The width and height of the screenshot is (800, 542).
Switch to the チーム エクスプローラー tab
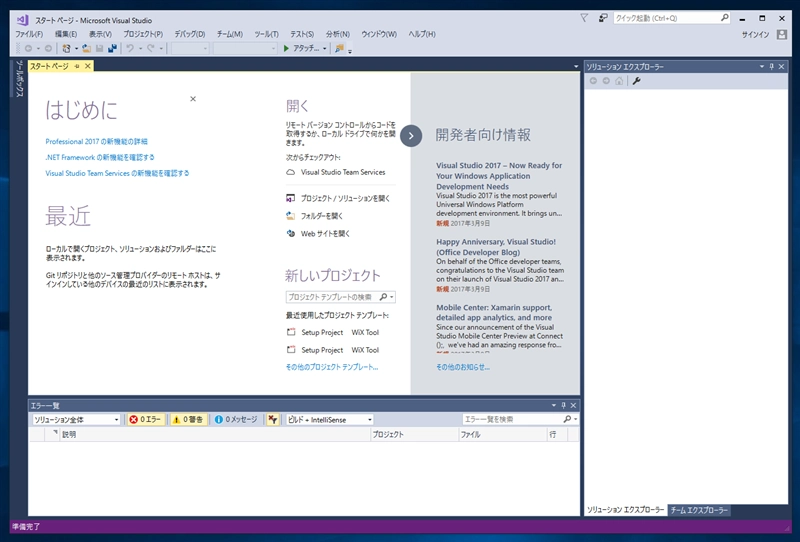[x=698, y=510]
